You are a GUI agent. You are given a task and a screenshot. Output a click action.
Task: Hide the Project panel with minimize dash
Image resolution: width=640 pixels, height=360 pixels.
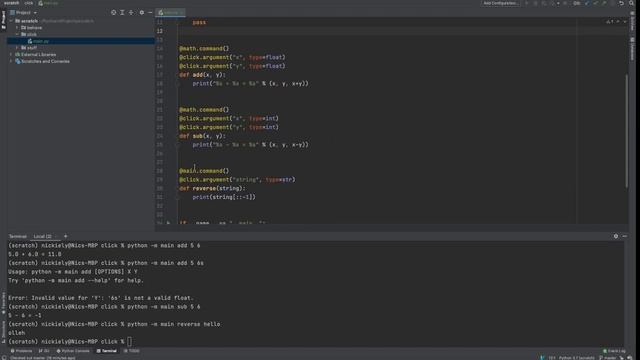coord(150,13)
